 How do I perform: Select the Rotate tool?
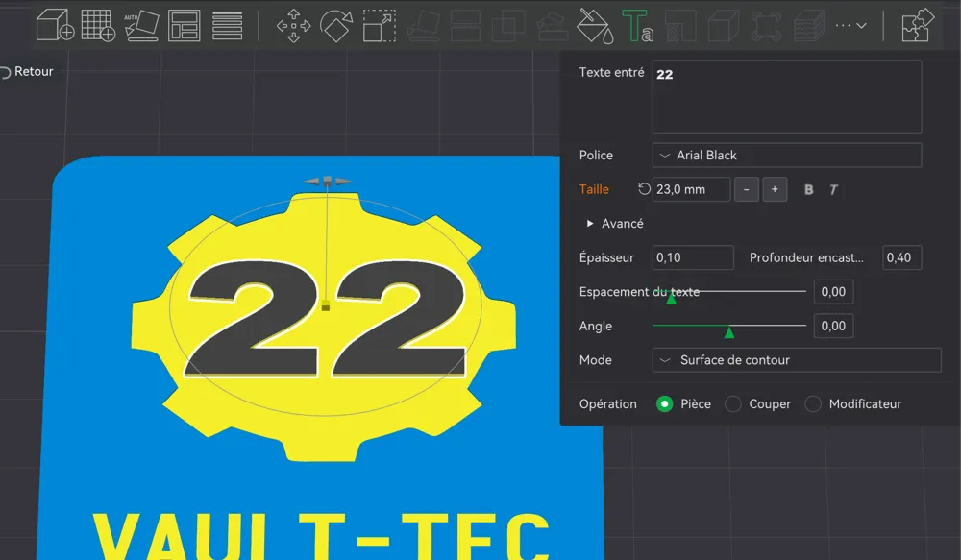click(335, 26)
